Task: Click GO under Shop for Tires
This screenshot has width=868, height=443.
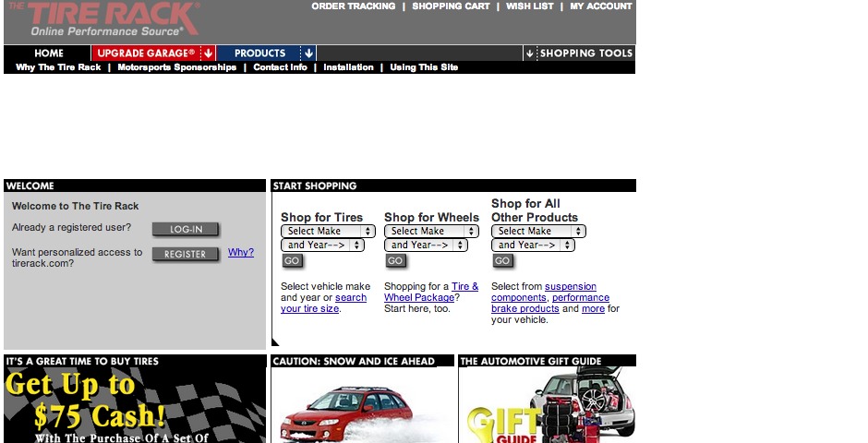Action: [x=293, y=261]
